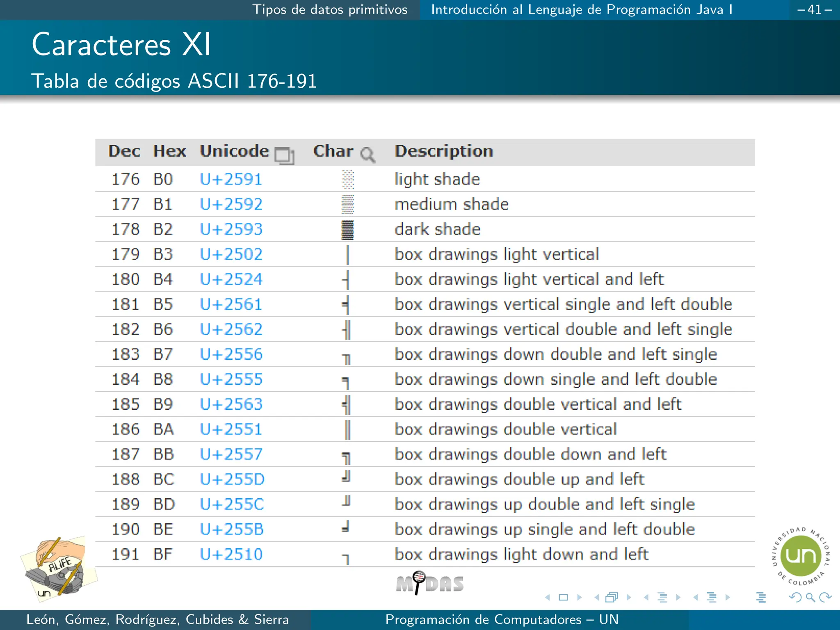Image resolution: width=840 pixels, height=630 pixels.
Task: Select 'Introducción al Lenguaje de Programación Java I' header
Action: (582, 9)
